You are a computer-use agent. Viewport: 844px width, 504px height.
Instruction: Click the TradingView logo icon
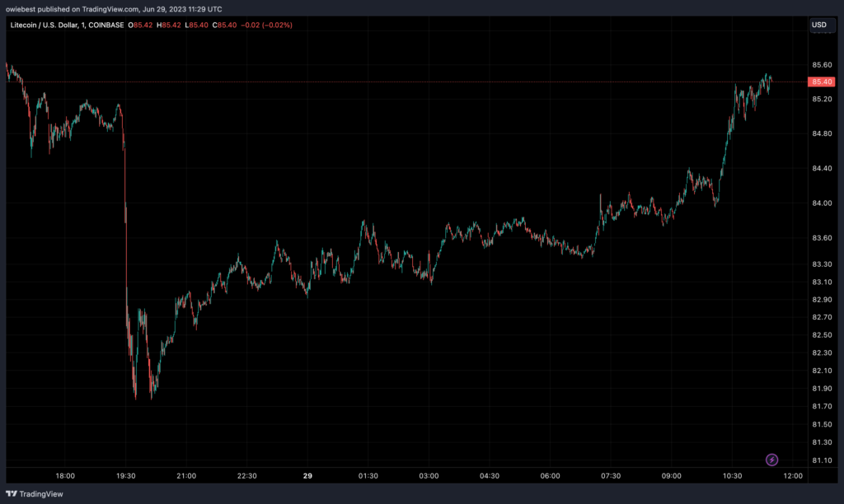coord(12,493)
